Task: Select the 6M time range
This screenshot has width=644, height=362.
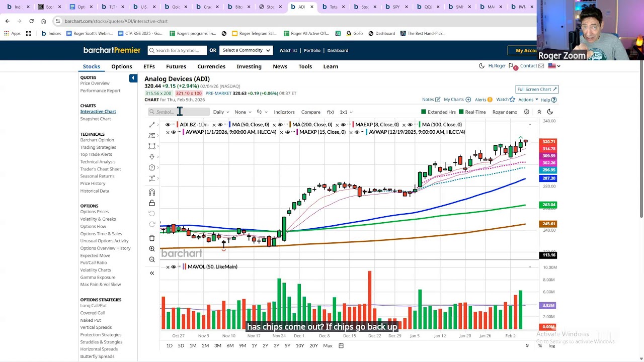Action: tap(230, 345)
